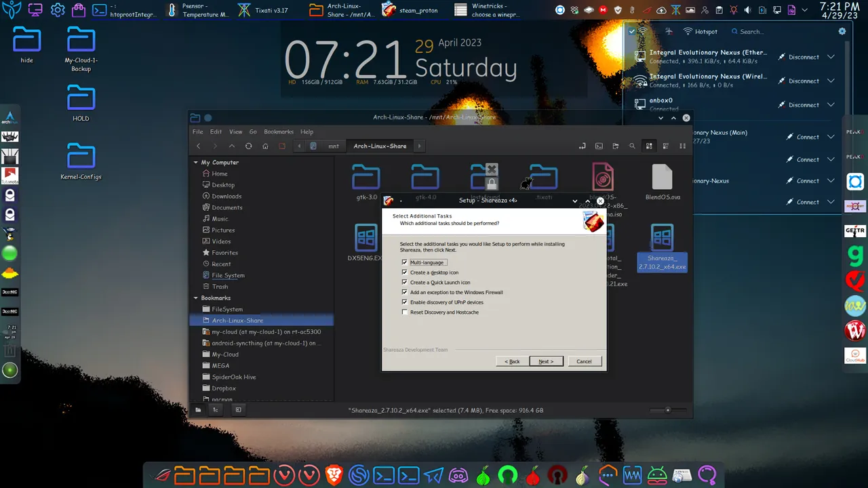Click Next in Shareaza setup
Screen dimensions: 868x488
coord(546,361)
